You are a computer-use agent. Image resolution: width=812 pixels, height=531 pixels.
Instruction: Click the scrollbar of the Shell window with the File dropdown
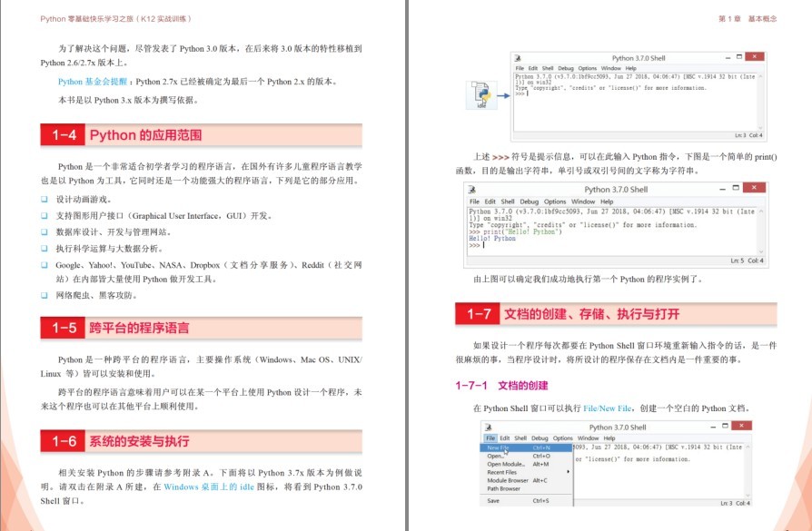click(x=748, y=470)
